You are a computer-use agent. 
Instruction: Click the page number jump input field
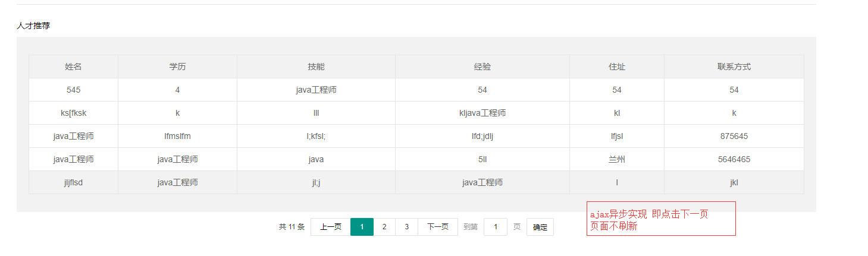[495, 227]
